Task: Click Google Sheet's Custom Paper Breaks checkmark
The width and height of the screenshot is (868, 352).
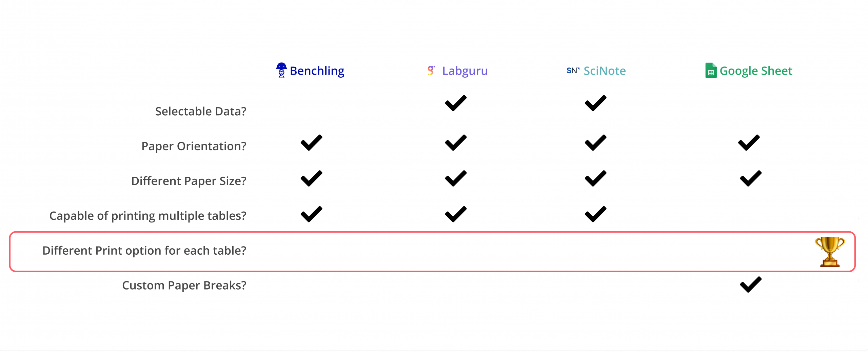Action: (x=750, y=285)
